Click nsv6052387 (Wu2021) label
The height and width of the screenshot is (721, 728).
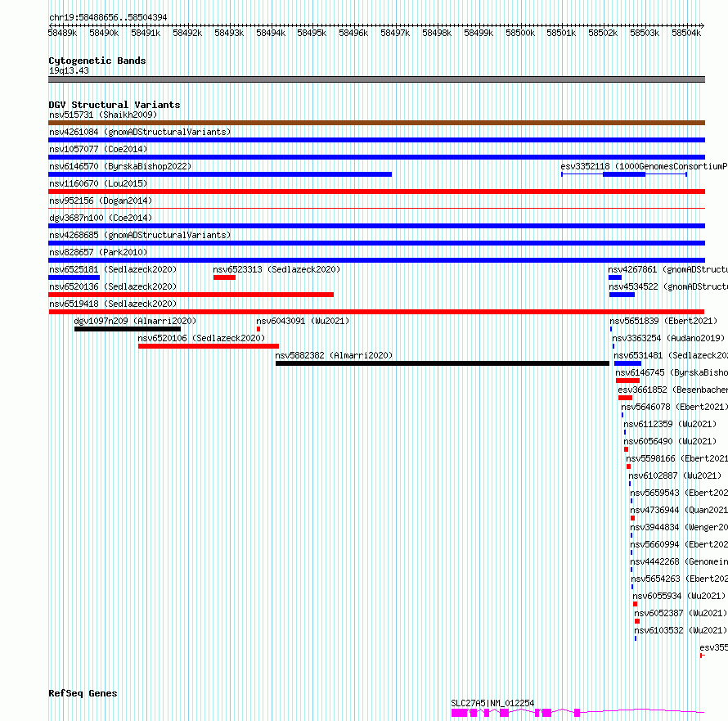pos(681,613)
